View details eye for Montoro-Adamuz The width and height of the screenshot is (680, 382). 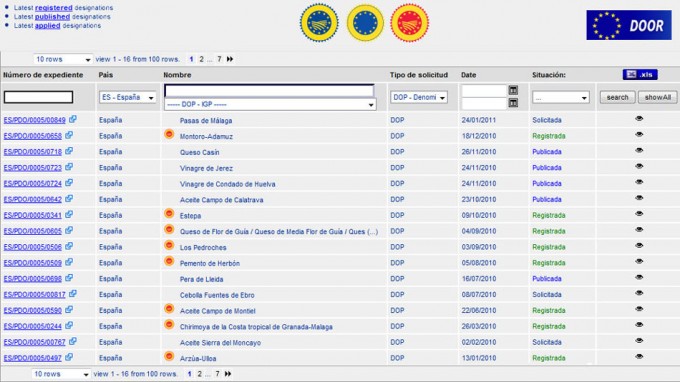(639, 134)
